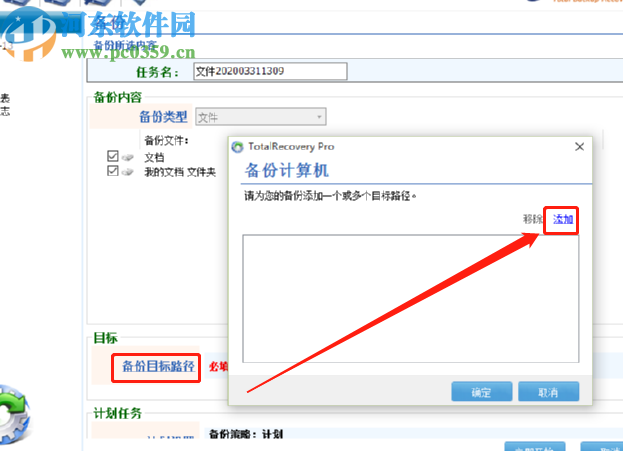Cancel the dialog with 取消

548,392
